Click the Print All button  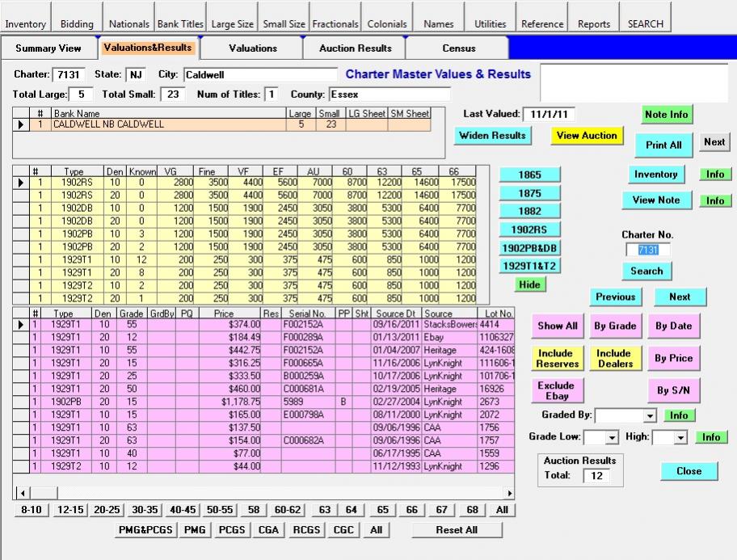[x=663, y=145]
